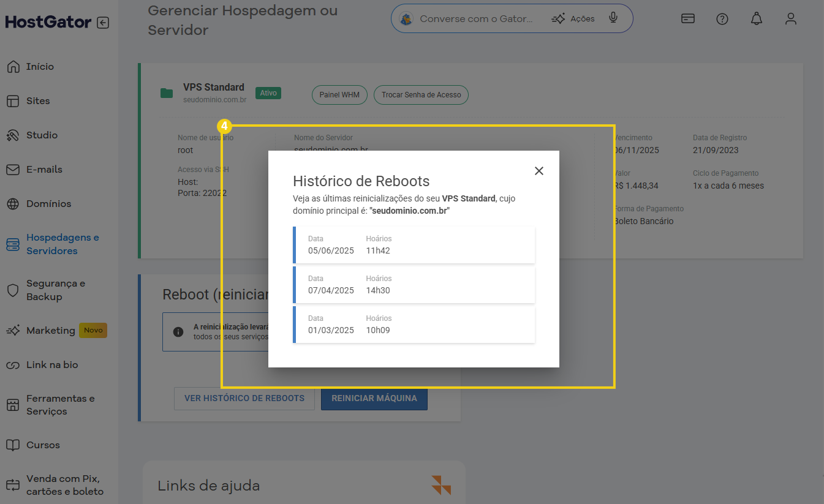Click the Converse com o Gator input
Viewport: 824px width, 504px height.
476,19
